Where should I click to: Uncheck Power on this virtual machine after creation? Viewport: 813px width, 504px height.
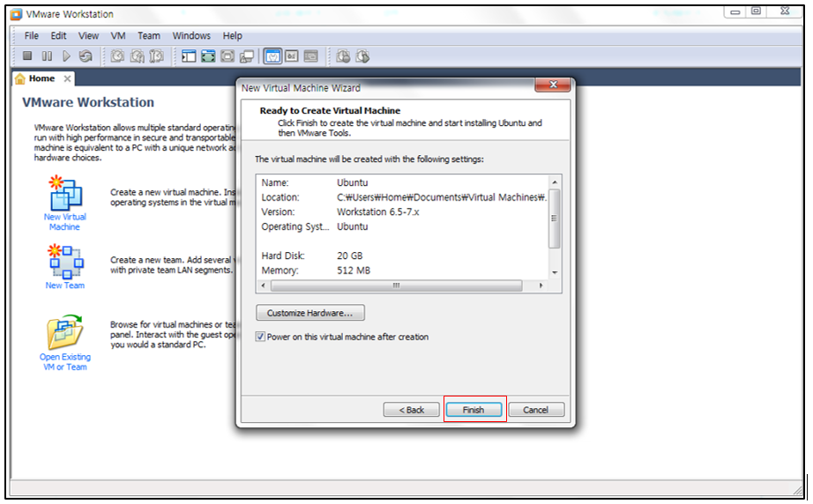pyautogui.click(x=260, y=337)
